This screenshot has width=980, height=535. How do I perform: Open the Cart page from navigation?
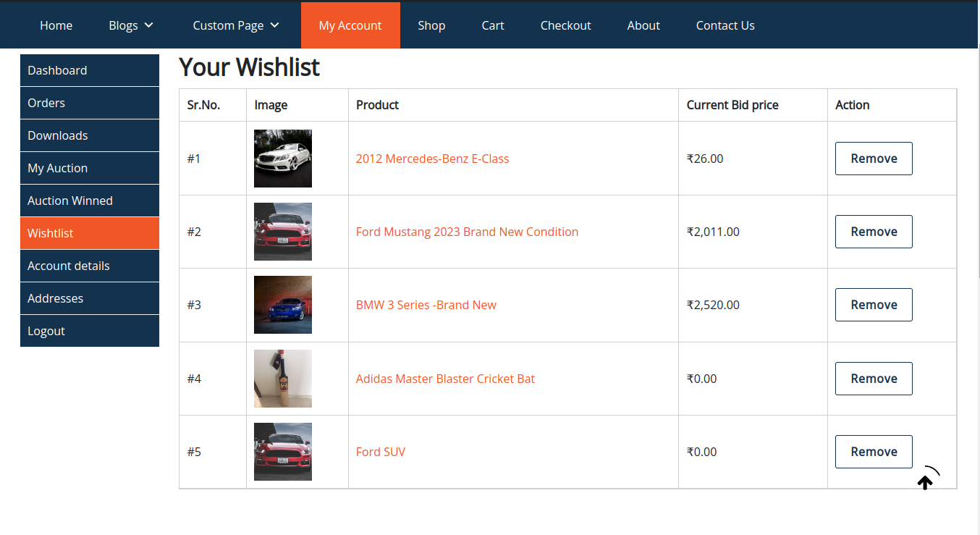coord(493,25)
